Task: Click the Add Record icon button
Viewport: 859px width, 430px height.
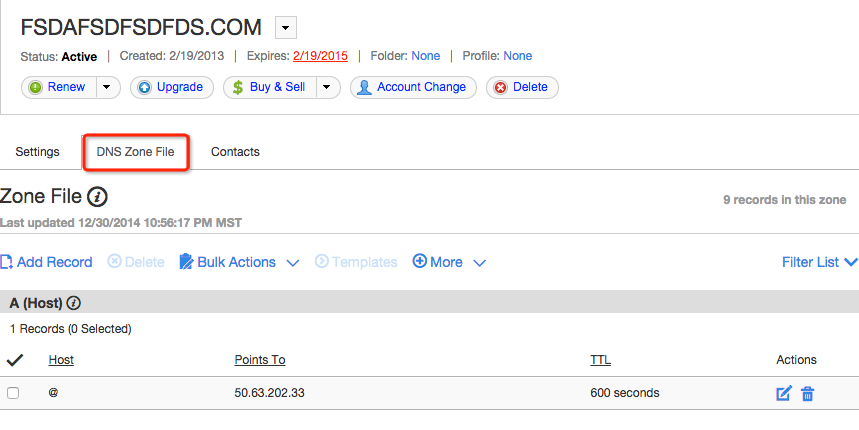Action: pyautogui.click(x=6, y=262)
